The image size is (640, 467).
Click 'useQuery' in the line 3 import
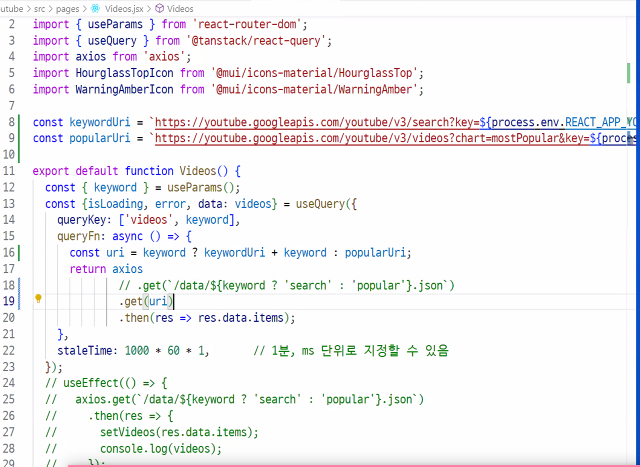tap(112, 40)
